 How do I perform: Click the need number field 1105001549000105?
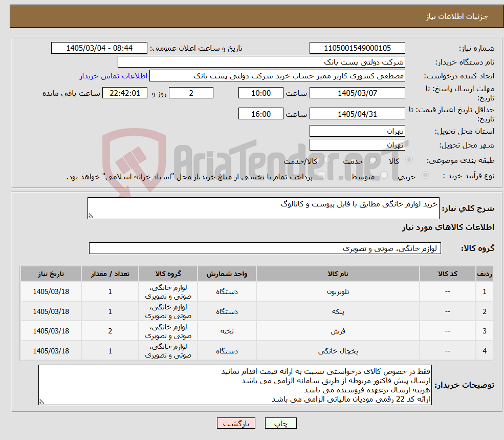(x=357, y=48)
